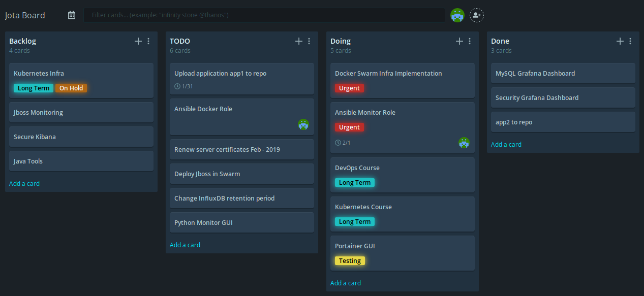
Task: Open the Java Tools card
Action: coord(81,161)
